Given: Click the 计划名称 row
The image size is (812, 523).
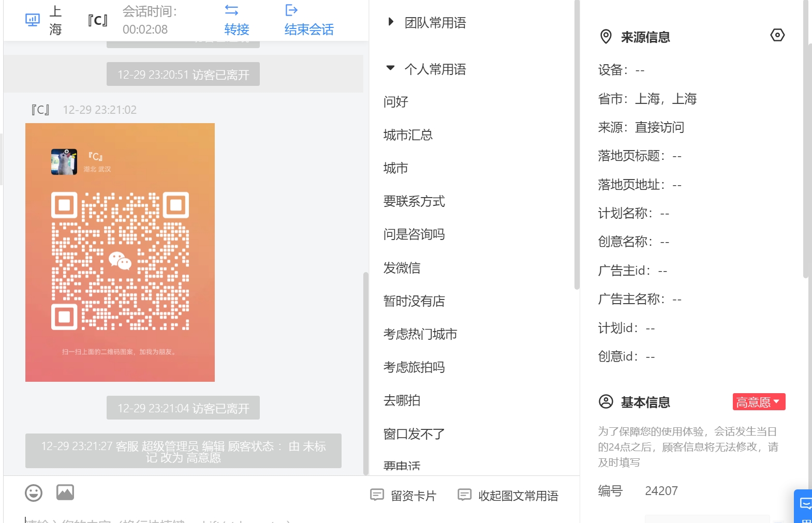Looking at the screenshot, I should [x=634, y=213].
